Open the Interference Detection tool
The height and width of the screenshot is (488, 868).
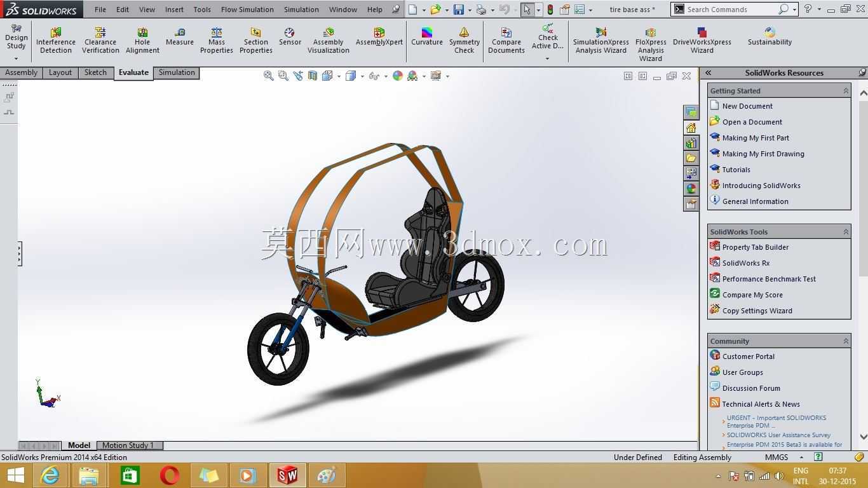coord(56,41)
